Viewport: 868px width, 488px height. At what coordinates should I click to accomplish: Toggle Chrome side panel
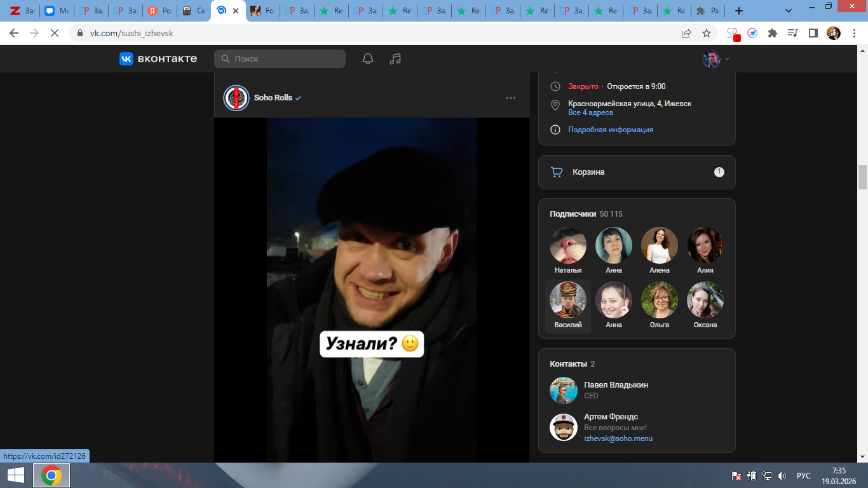tap(813, 33)
